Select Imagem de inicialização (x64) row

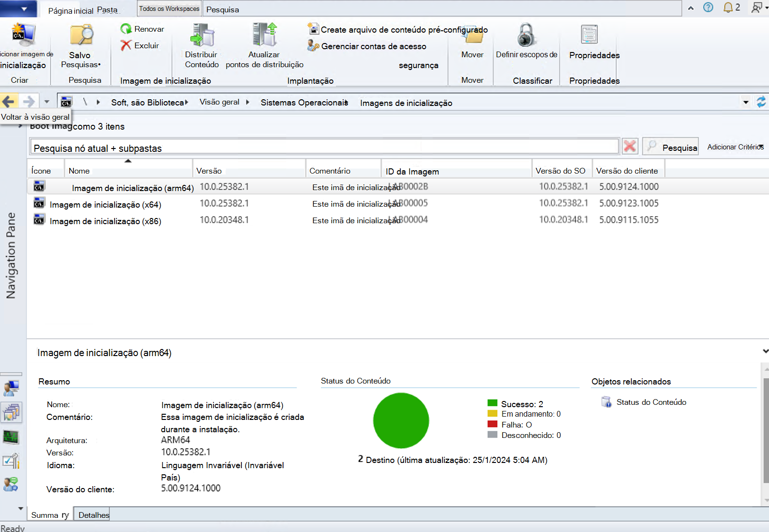[x=398, y=204]
